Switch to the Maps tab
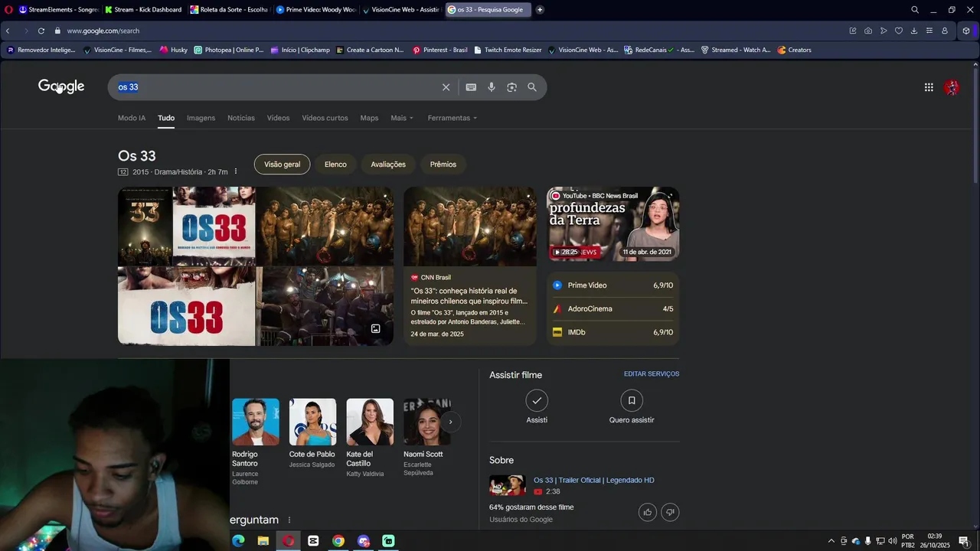980x551 pixels. [369, 118]
